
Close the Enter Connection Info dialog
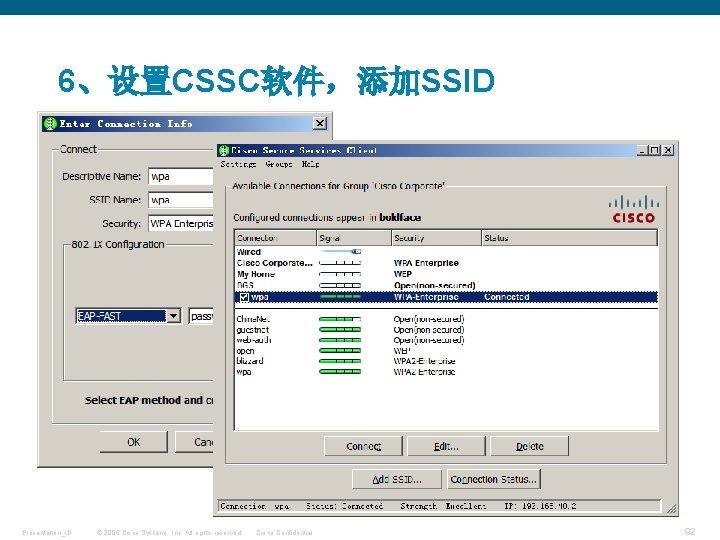pos(320,123)
